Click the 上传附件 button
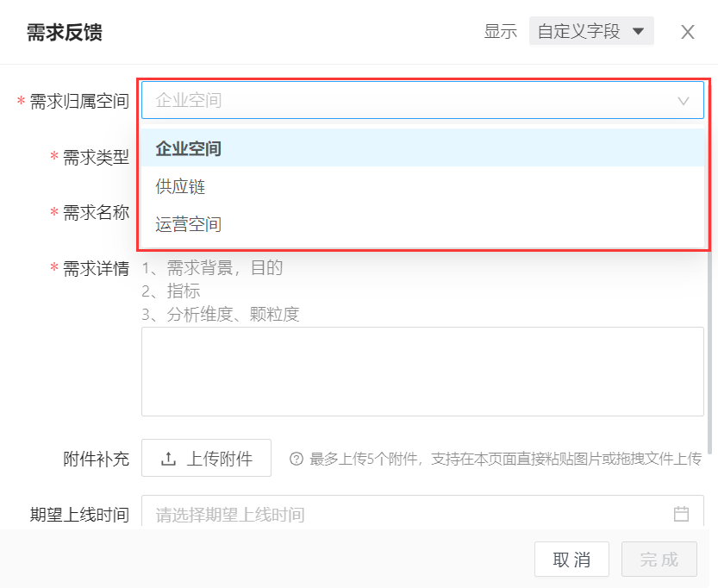The width and height of the screenshot is (718, 588). (x=206, y=458)
